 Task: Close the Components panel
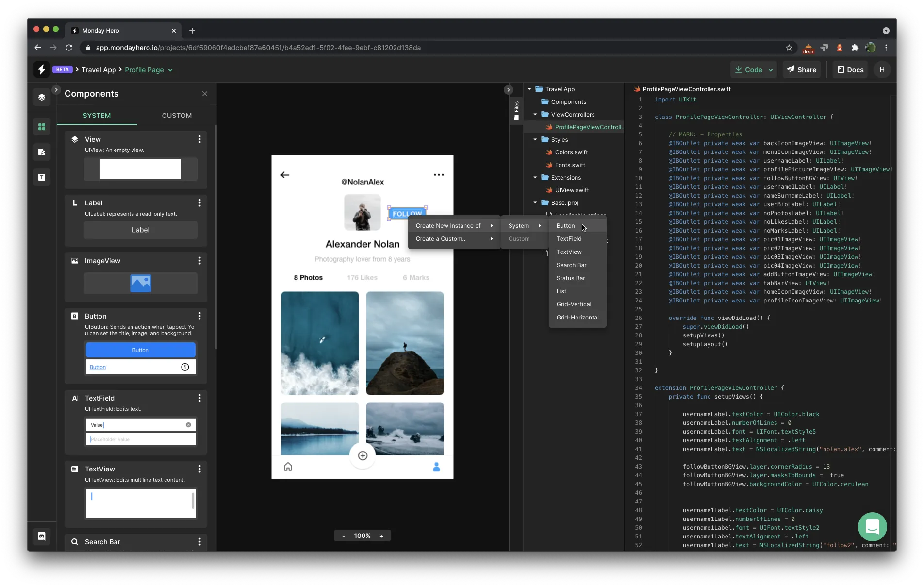[205, 94]
